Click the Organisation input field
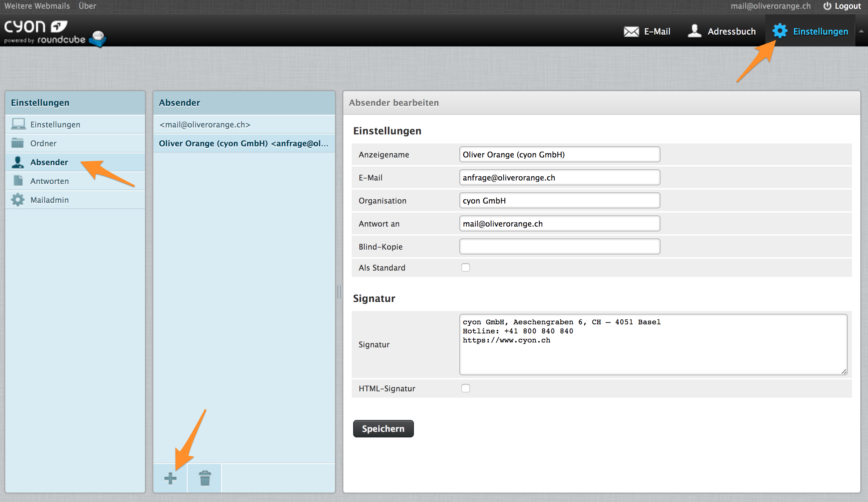This screenshot has height=502, width=868. [560, 200]
